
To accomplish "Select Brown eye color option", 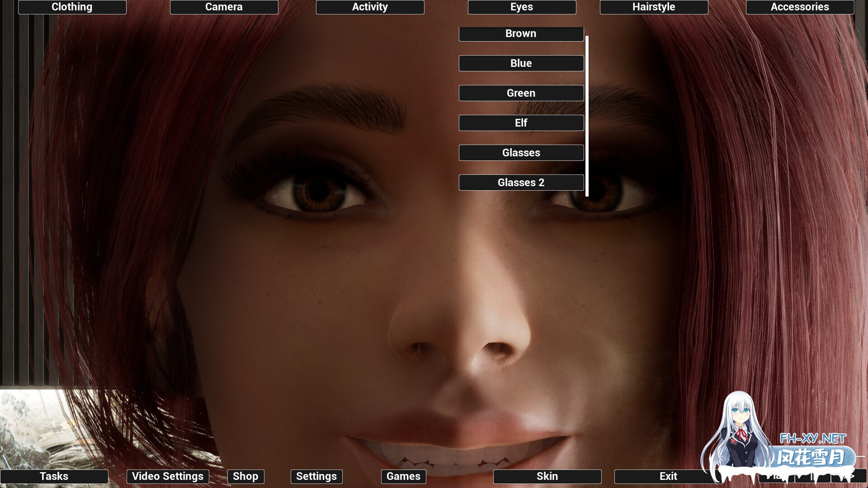I will pos(520,33).
